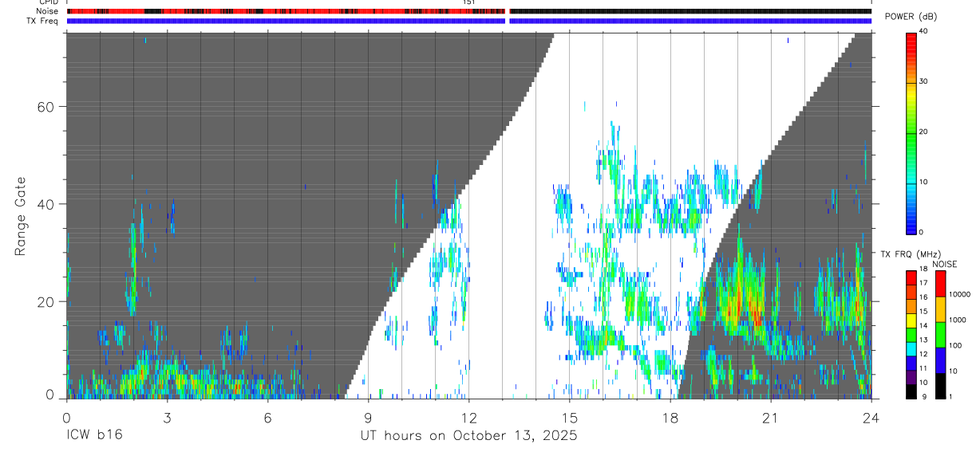Click the red Noise strip above plot
980x452 pixels.
[286, 11]
